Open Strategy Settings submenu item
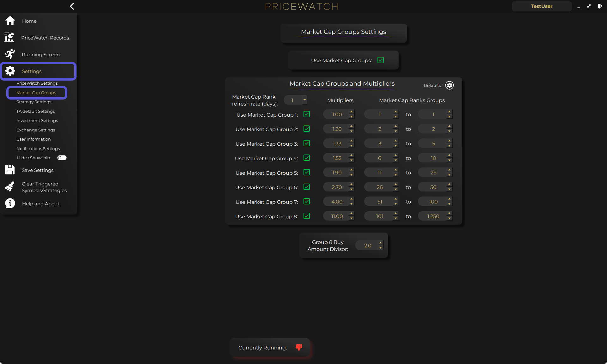Screen dimensions: 607x364 pos(34,102)
